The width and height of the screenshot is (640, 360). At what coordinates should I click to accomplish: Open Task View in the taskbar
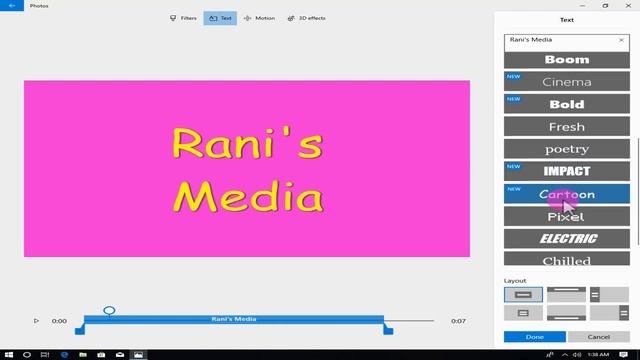[x=45, y=355]
